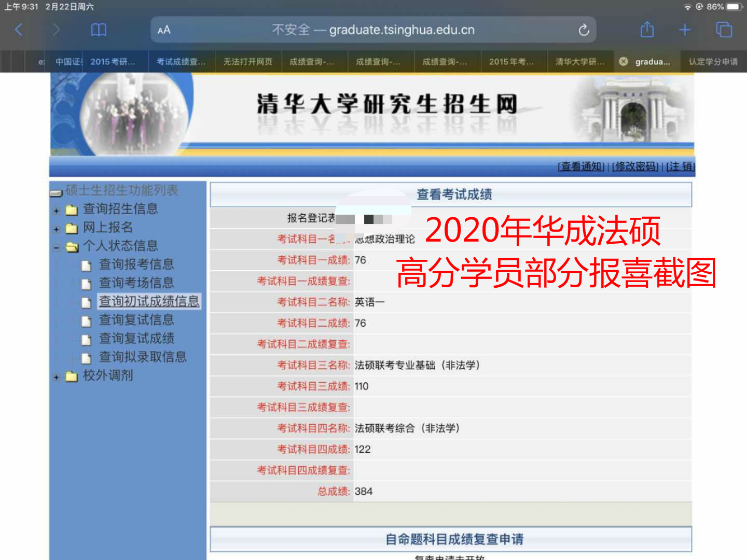Click the 总成绩 label

point(334,492)
